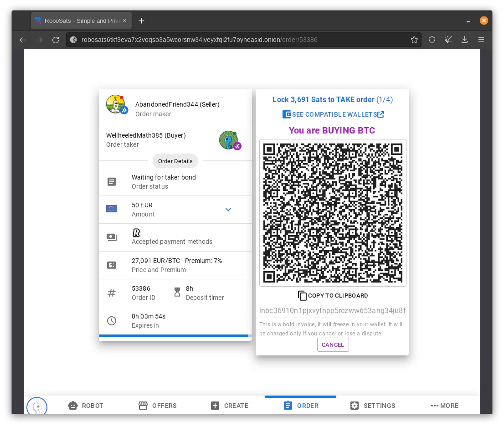Open a new browser tab with plus
The height and width of the screenshot is (427, 504).
[141, 21]
